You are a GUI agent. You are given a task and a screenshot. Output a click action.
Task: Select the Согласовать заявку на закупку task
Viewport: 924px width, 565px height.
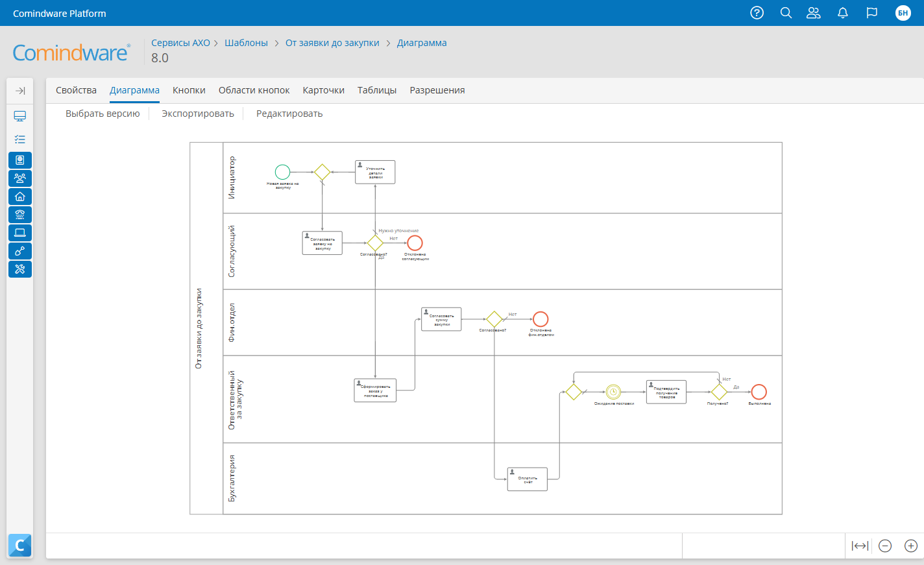click(322, 243)
